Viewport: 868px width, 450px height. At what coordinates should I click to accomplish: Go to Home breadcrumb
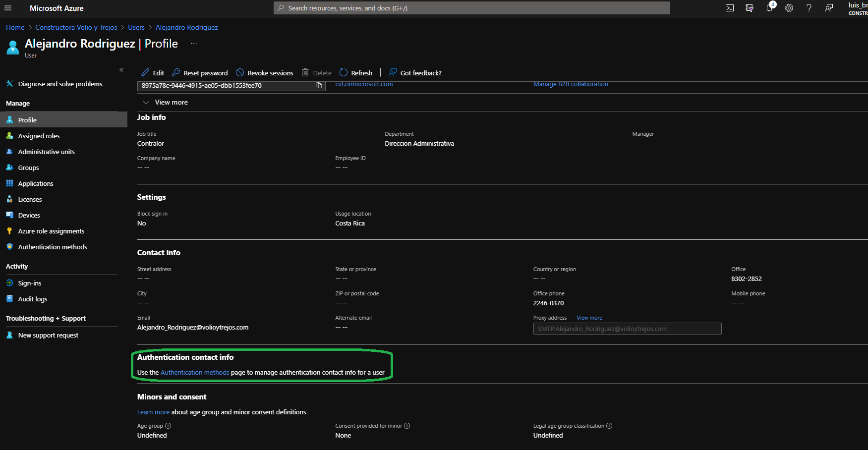(15, 27)
